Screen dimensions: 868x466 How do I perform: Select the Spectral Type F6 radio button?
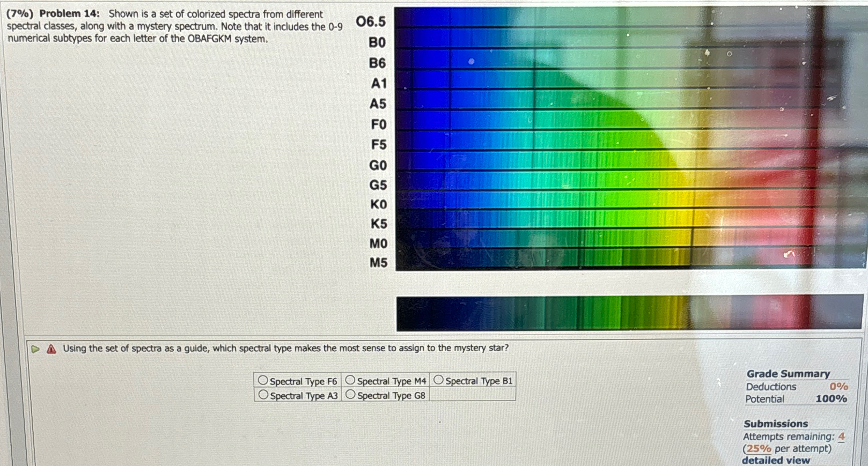[x=263, y=380]
